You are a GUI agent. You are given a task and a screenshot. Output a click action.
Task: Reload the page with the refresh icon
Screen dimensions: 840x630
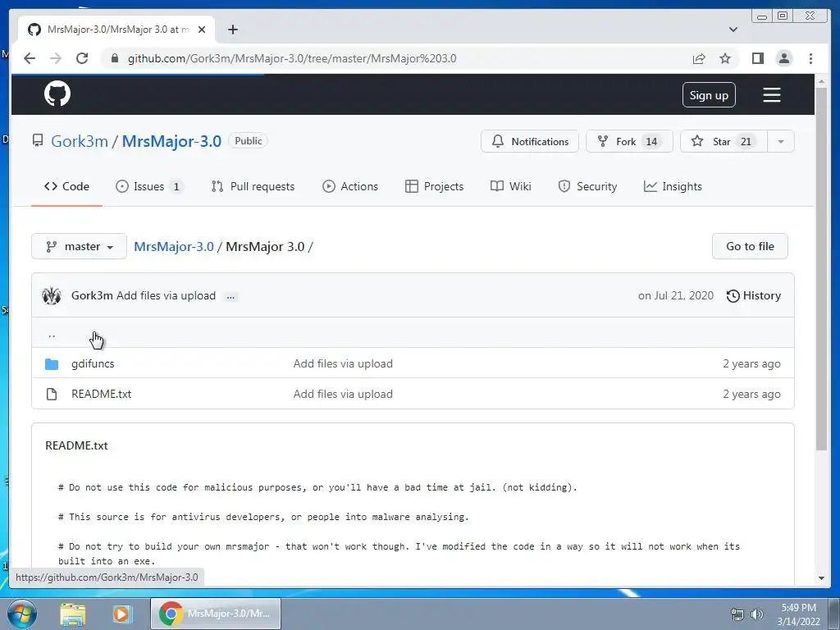point(82,58)
